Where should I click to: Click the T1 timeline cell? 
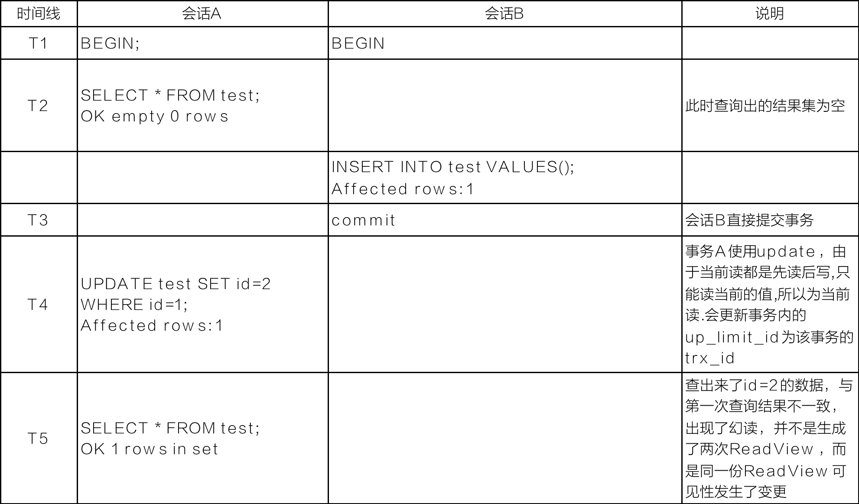38,43
